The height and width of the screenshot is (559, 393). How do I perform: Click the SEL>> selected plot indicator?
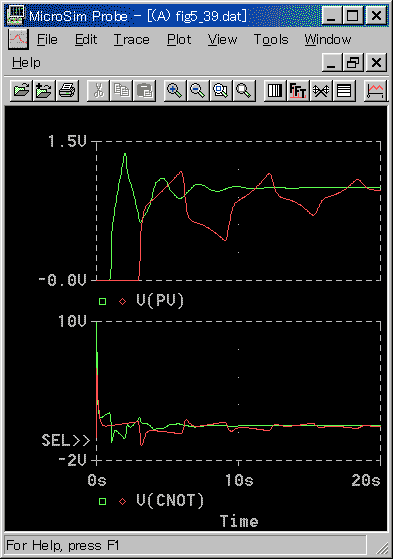tap(66, 440)
